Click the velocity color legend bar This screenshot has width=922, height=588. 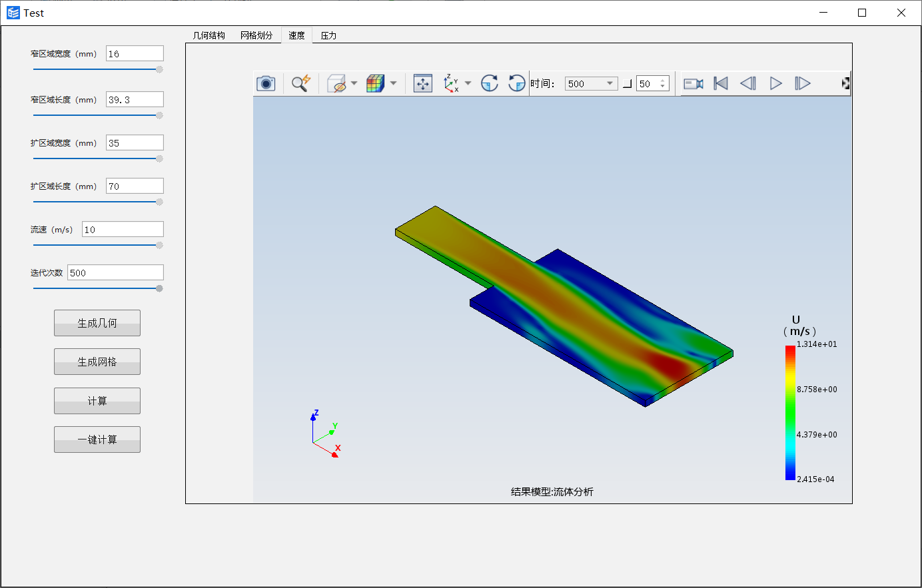click(x=790, y=412)
